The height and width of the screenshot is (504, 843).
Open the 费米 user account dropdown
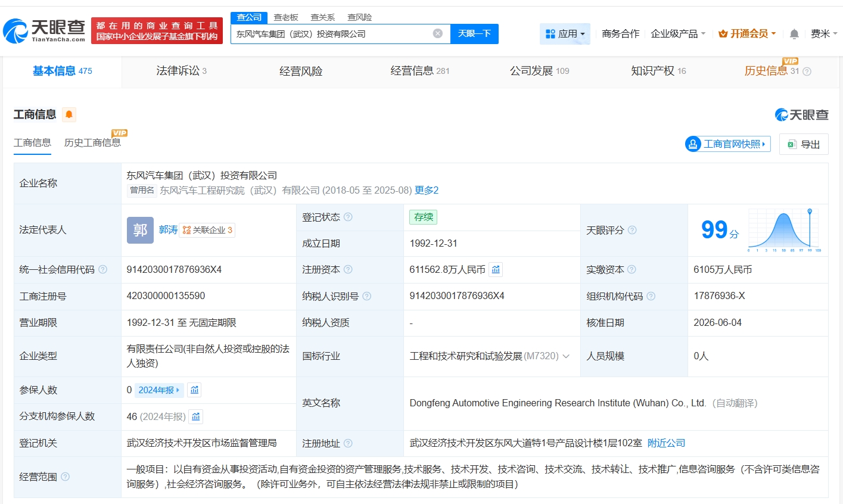point(824,34)
